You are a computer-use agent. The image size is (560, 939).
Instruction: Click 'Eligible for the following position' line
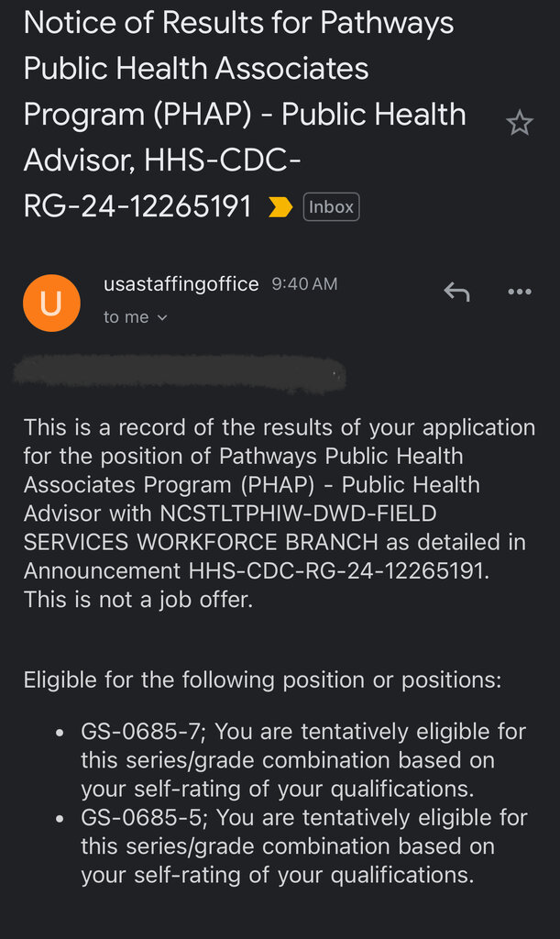262,679
